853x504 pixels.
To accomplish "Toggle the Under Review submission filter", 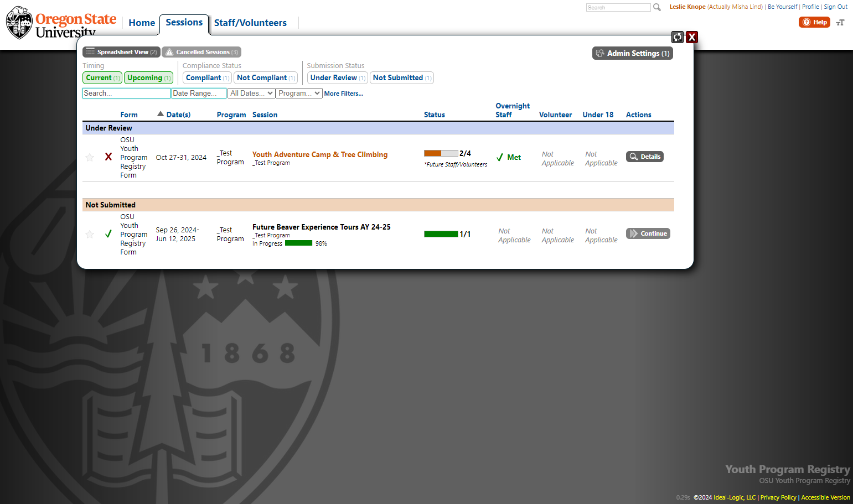I will [338, 78].
